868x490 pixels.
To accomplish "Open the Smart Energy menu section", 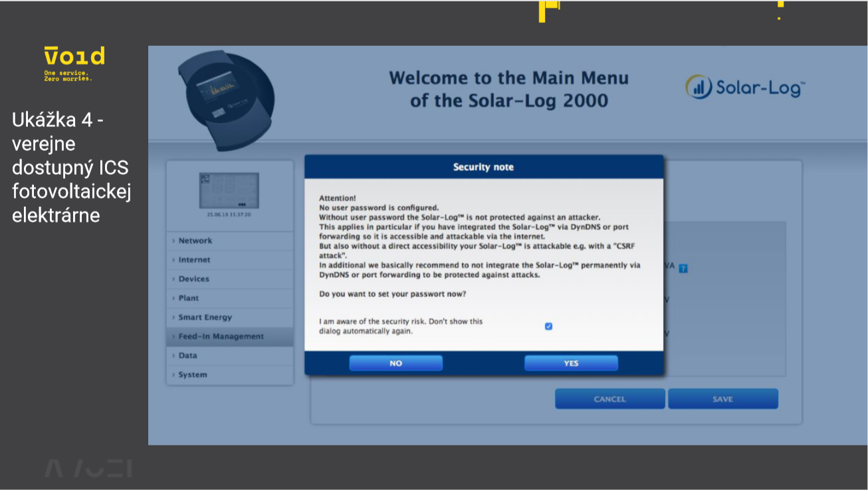I will click(229, 318).
